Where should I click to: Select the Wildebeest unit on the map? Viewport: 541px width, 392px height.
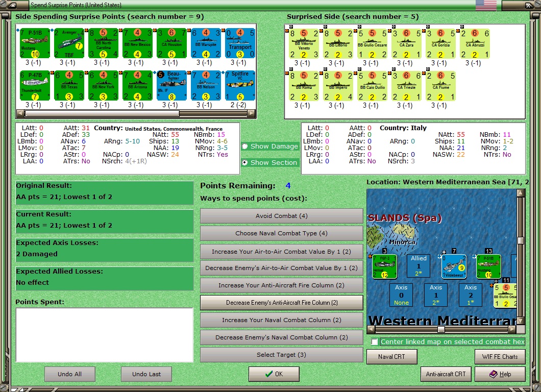pyautogui.click(x=454, y=266)
